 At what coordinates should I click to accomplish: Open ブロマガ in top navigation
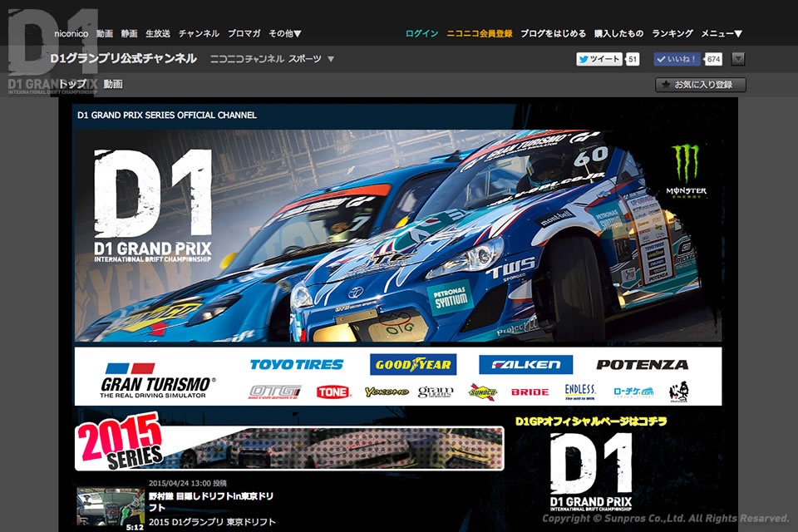[x=244, y=33]
